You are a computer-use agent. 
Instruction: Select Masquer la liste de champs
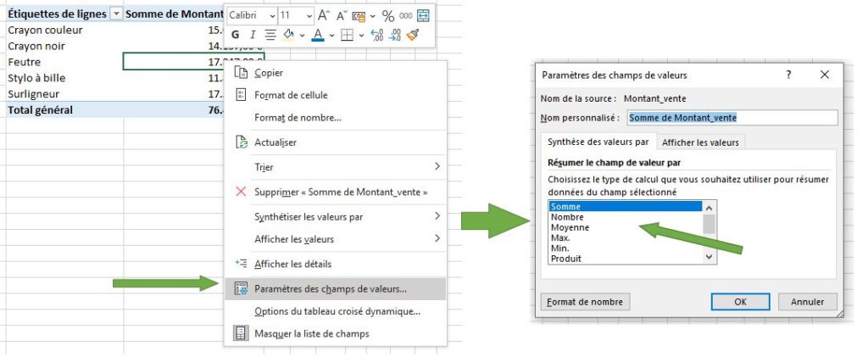[335, 334]
